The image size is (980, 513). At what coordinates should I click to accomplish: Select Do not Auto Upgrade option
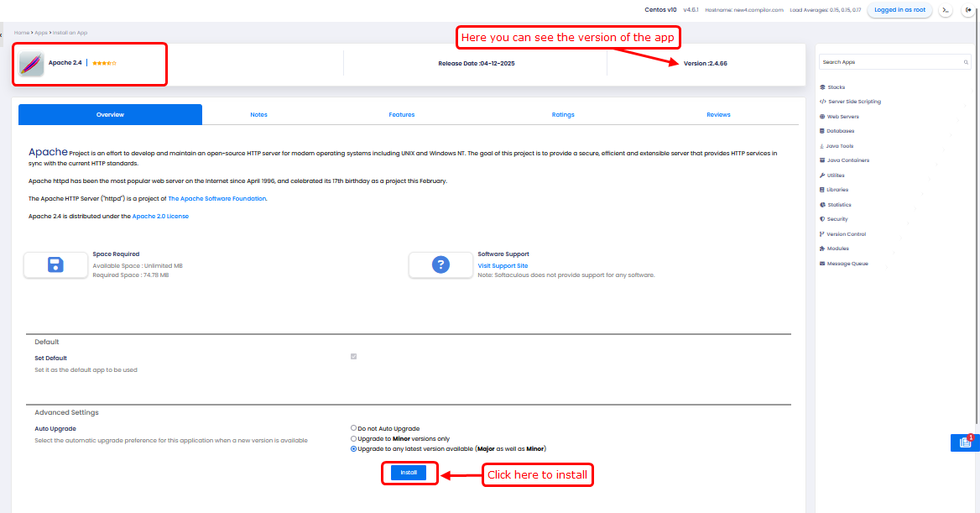click(353, 428)
